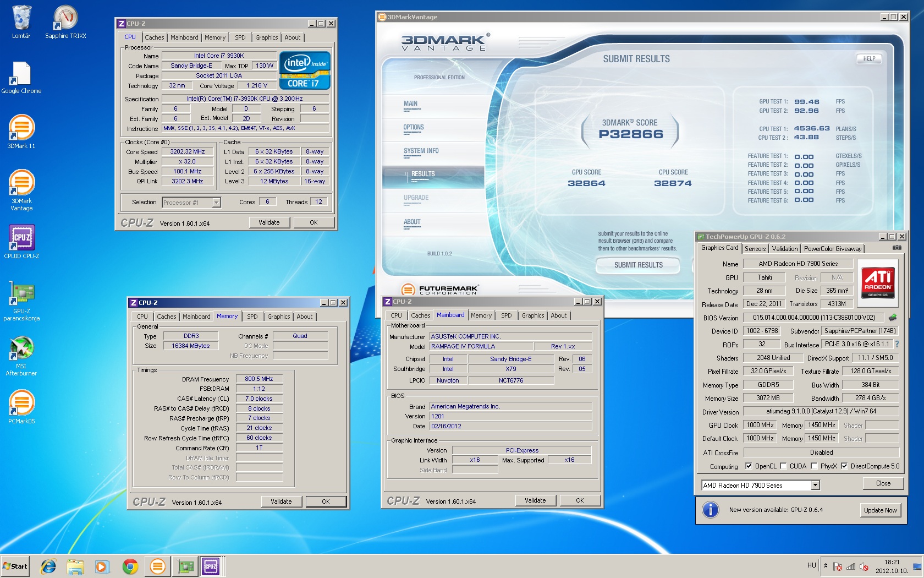The width and height of the screenshot is (924, 578).
Task: Open the Action Center flag tray icon
Action: pyautogui.click(x=838, y=566)
